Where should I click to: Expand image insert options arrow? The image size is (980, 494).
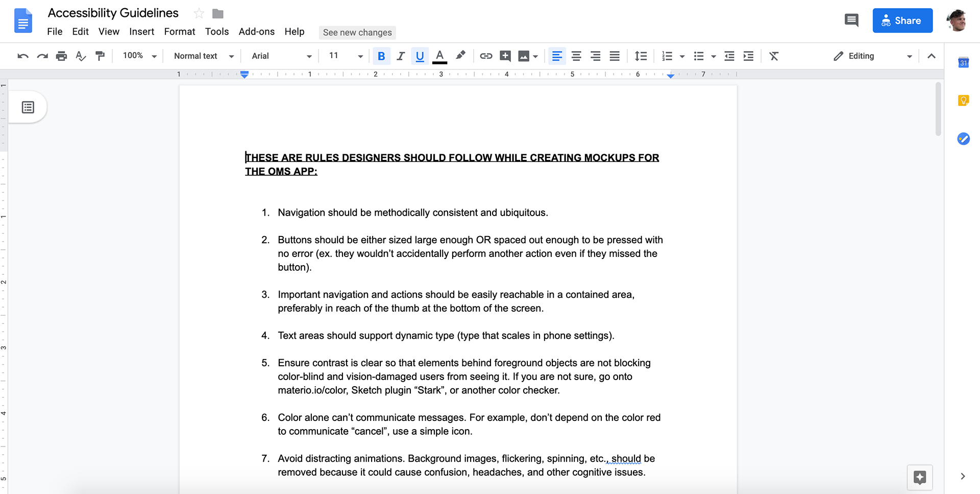pos(535,57)
